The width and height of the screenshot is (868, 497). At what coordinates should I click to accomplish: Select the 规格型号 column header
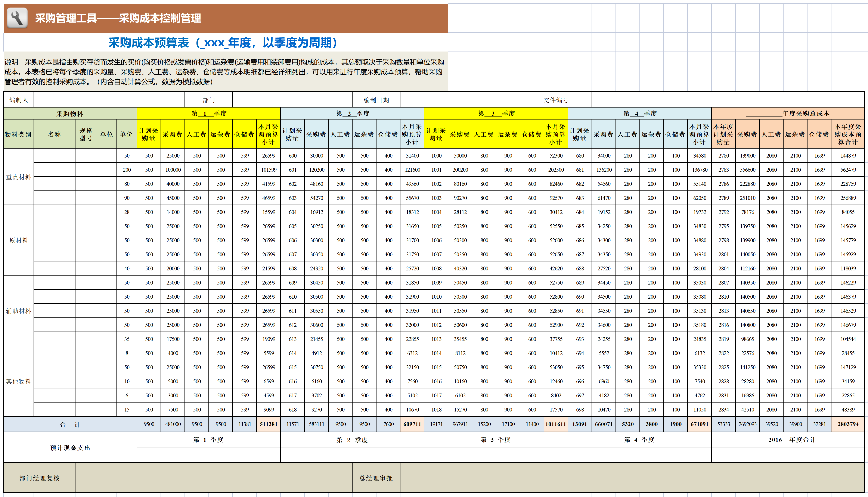[86, 134]
